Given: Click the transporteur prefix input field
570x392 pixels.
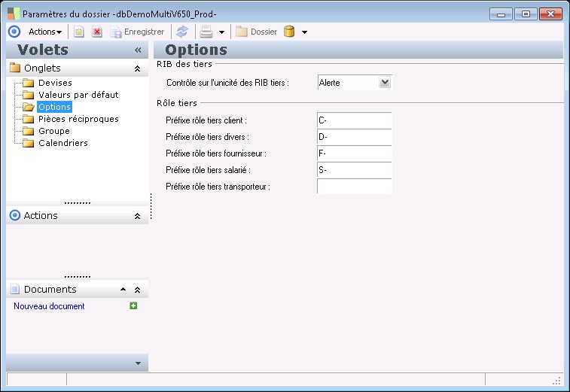Looking at the screenshot, I should click(354, 187).
